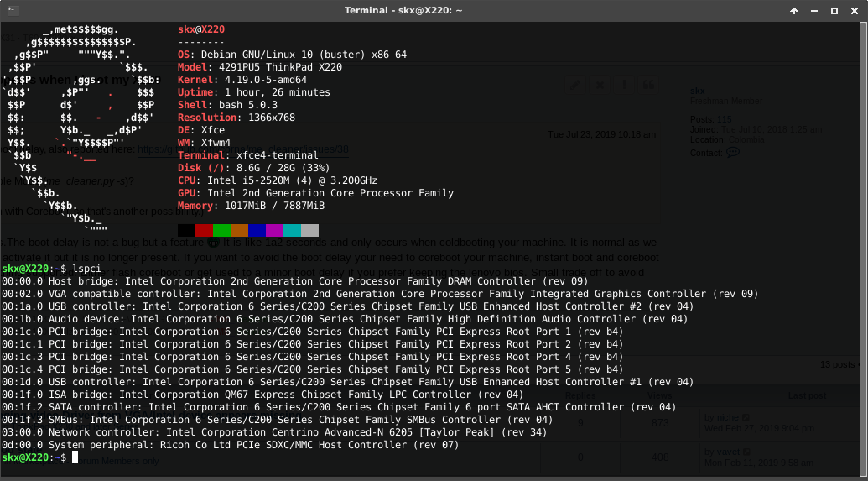Click the '00:1c.1 PCI bridge' Root Port 2 line
This screenshot has height=481, width=868.
[312, 344]
